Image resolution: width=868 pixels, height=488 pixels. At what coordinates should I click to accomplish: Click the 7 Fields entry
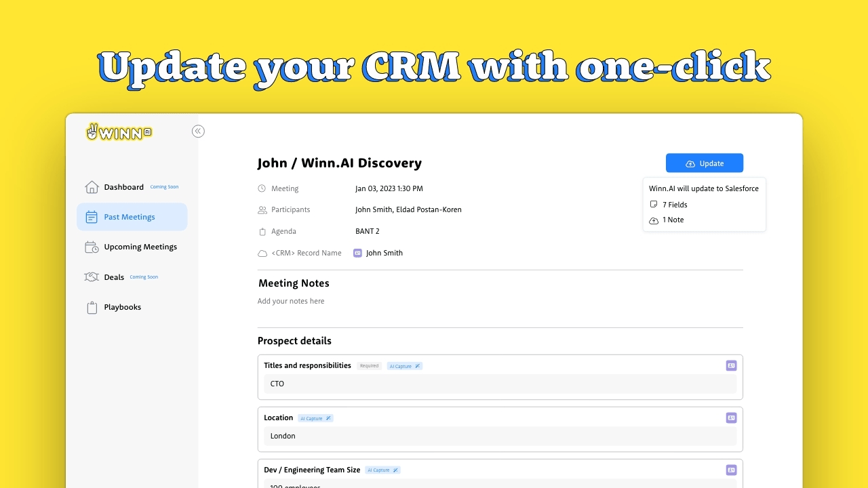click(669, 205)
